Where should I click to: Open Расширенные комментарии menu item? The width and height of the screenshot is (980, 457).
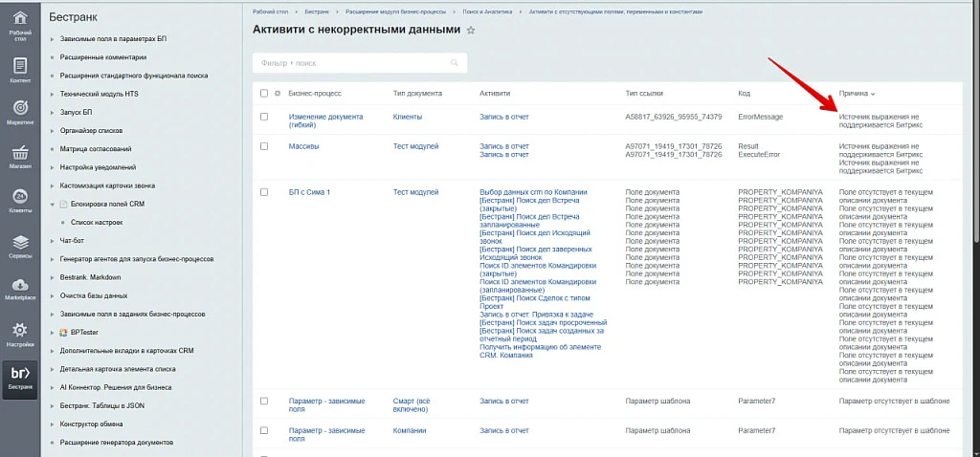(103, 57)
